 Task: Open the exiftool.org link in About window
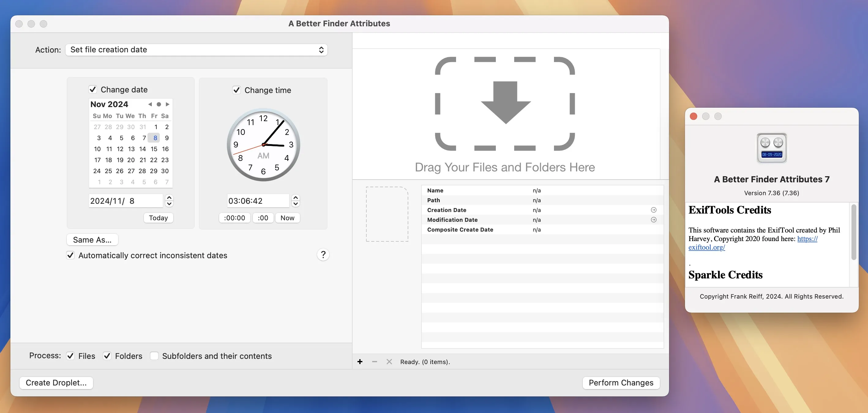(x=706, y=247)
